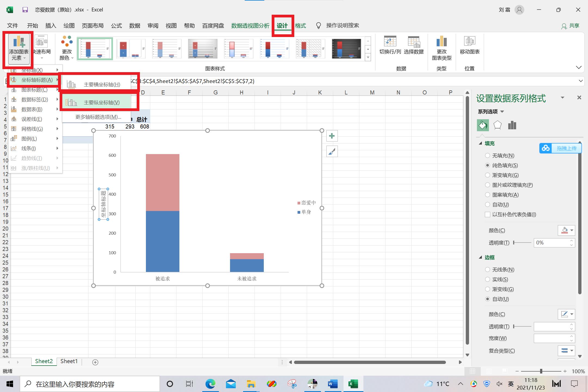Open File Explorer from the taskbar
This screenshot has width=588, height=392.
coord(251,384)
